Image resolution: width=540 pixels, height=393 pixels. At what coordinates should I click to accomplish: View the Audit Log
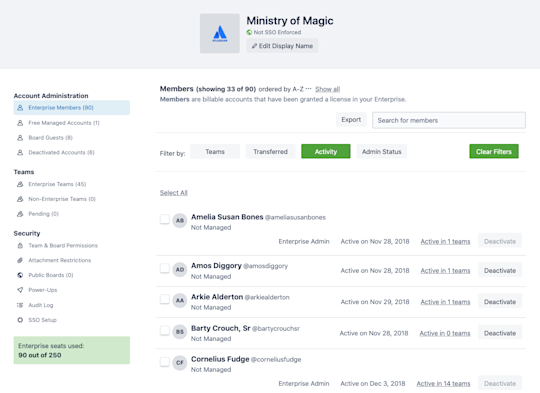coord(41,305)
